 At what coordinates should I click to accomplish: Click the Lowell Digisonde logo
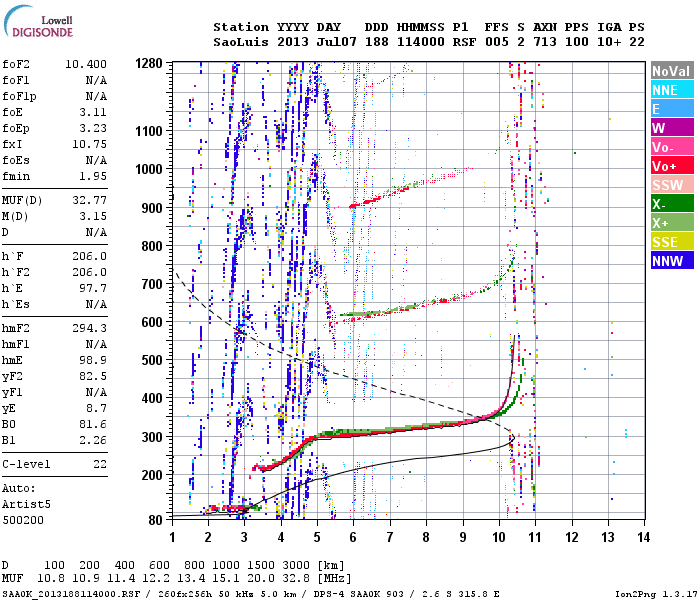tap(38, 21)
